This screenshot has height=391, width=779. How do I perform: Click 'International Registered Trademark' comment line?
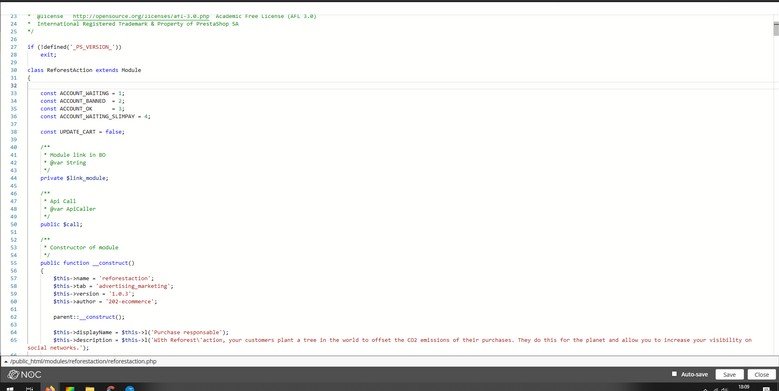[x=133, y=24]
